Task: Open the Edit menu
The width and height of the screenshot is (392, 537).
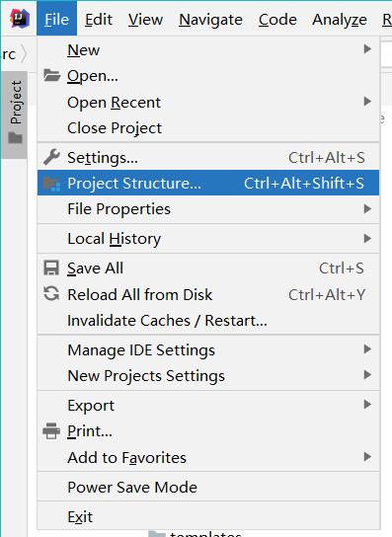Action: point(99,19)
